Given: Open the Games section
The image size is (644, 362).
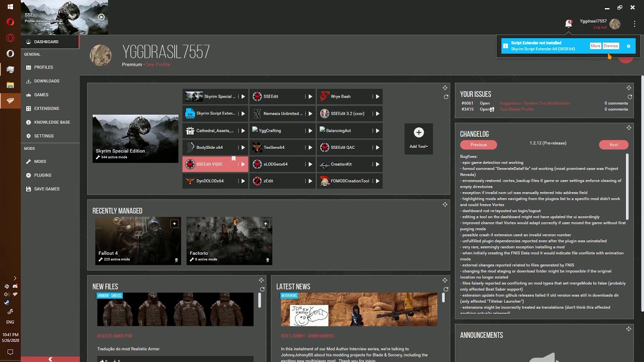Looking at the screenshot, I should [x=50, y=95].
